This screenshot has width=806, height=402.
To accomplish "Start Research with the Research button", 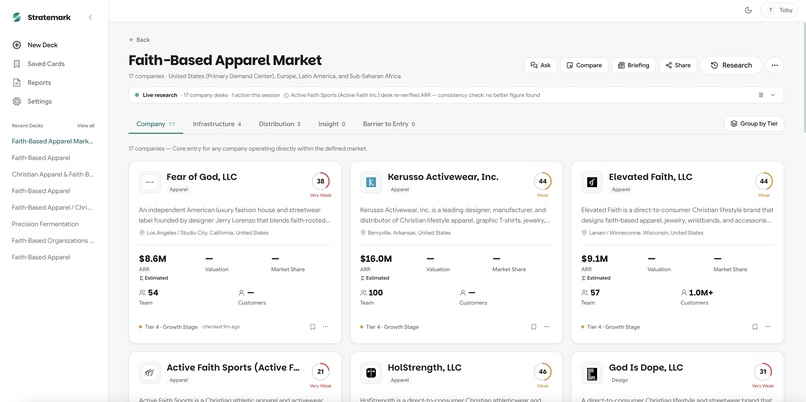I will pos(731,65).
